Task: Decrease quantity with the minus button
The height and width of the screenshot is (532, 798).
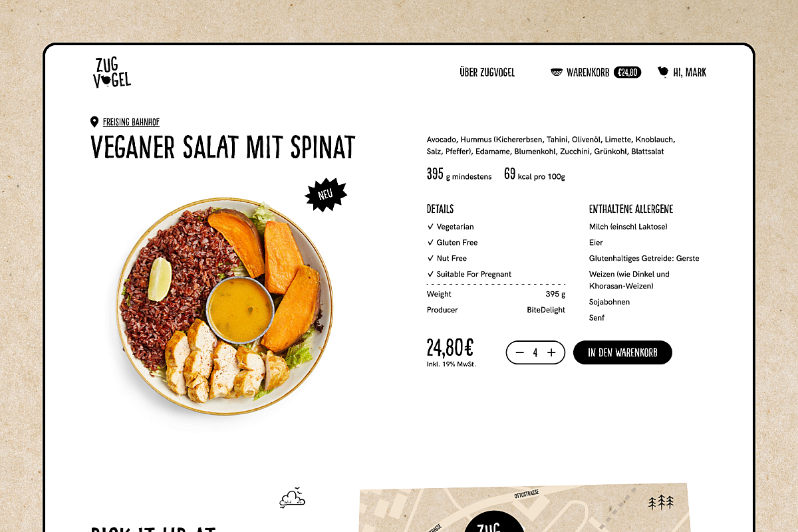Action: click(x=520, y=352)
